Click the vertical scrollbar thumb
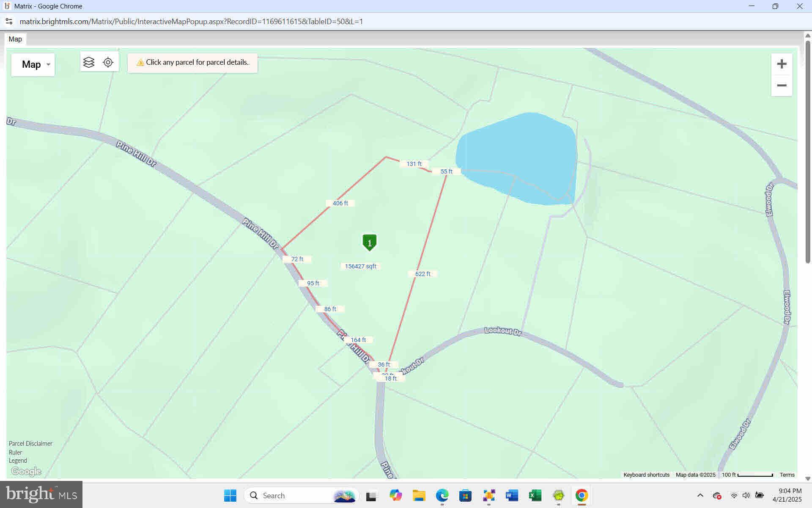Image resolution: width=812 pixels, height=508 pixels. click(x=807, y=152)
